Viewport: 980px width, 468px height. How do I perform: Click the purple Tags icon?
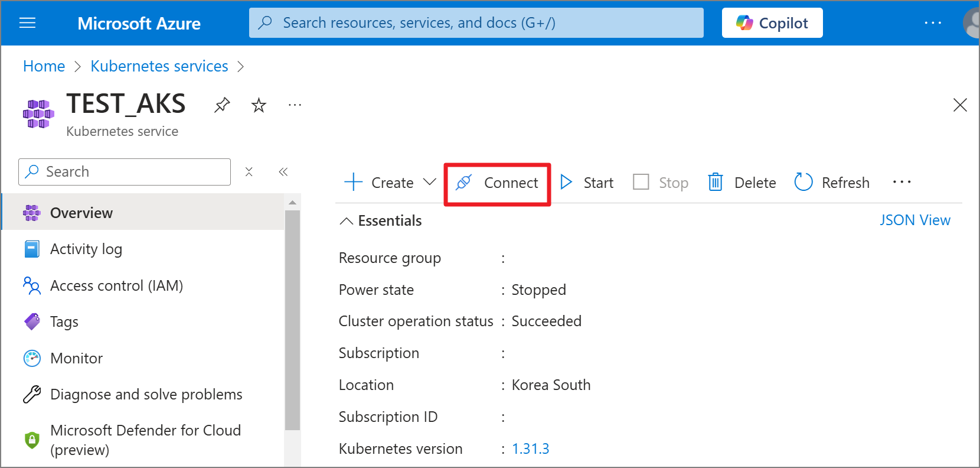(32, 321)
